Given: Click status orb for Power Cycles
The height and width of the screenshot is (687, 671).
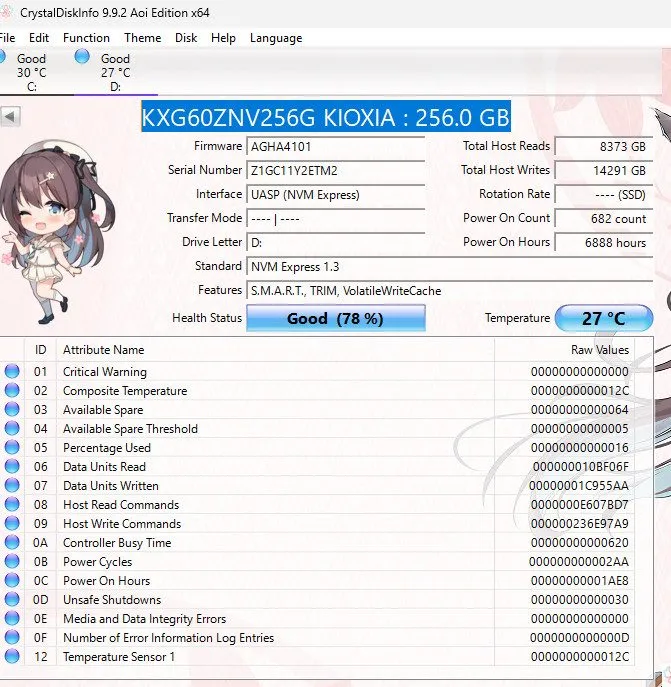Looking at the screenshot, I should (12, 562).
